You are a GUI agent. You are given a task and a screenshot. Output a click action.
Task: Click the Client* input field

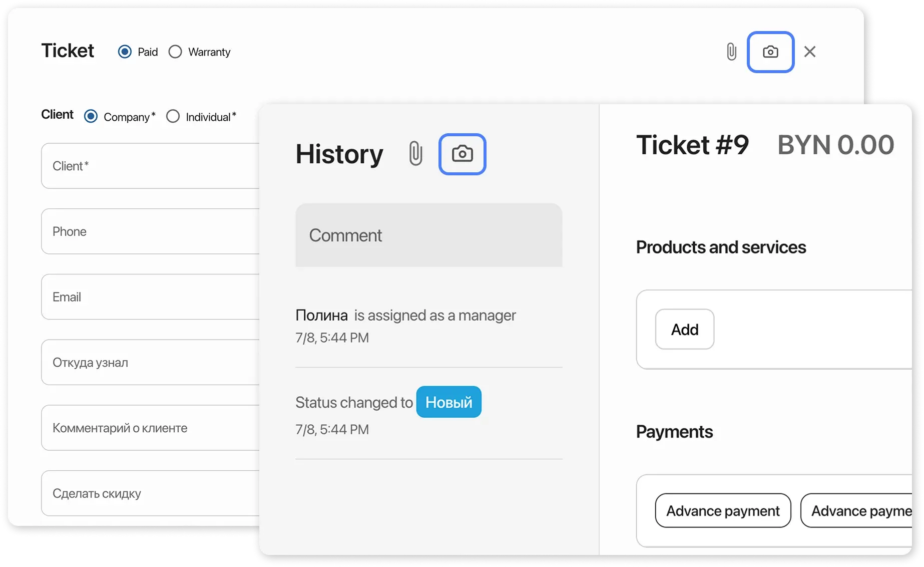coord(150,166)
